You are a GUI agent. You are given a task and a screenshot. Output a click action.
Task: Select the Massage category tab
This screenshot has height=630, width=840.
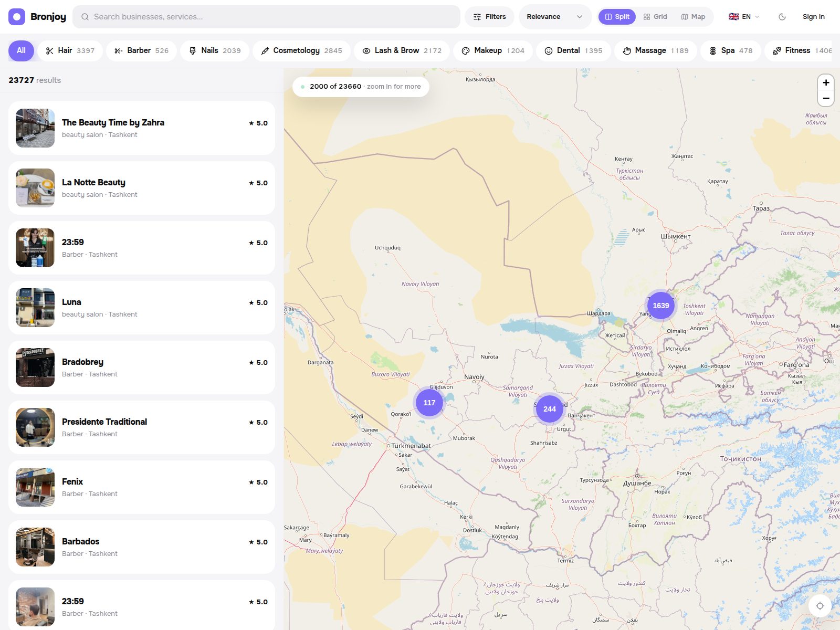[x=655, y=50]
